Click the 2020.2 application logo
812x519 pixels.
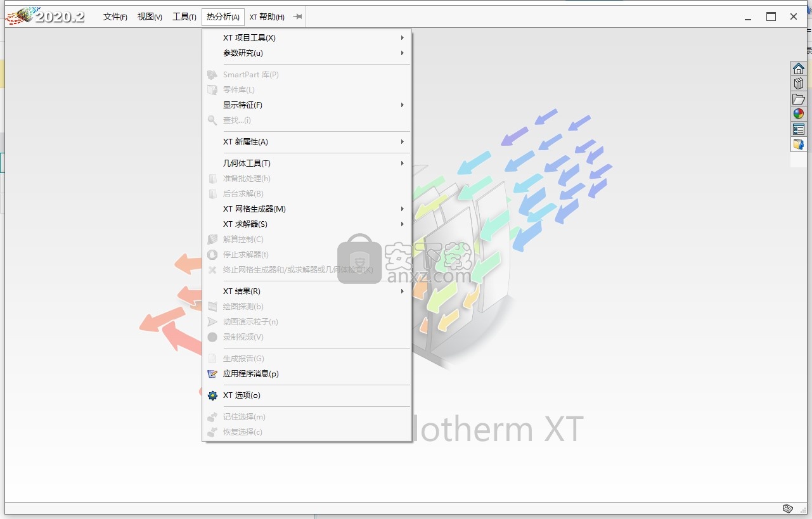click(x=44, y=16)
